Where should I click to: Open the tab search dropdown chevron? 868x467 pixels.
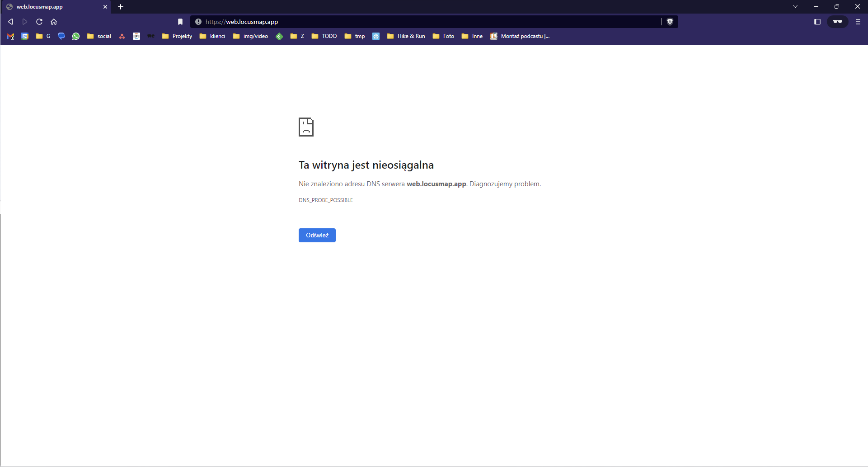pos(795,6)
